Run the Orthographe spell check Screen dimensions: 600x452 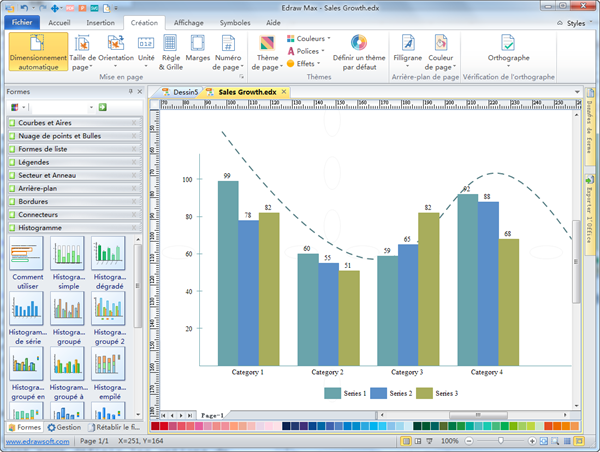508,46
